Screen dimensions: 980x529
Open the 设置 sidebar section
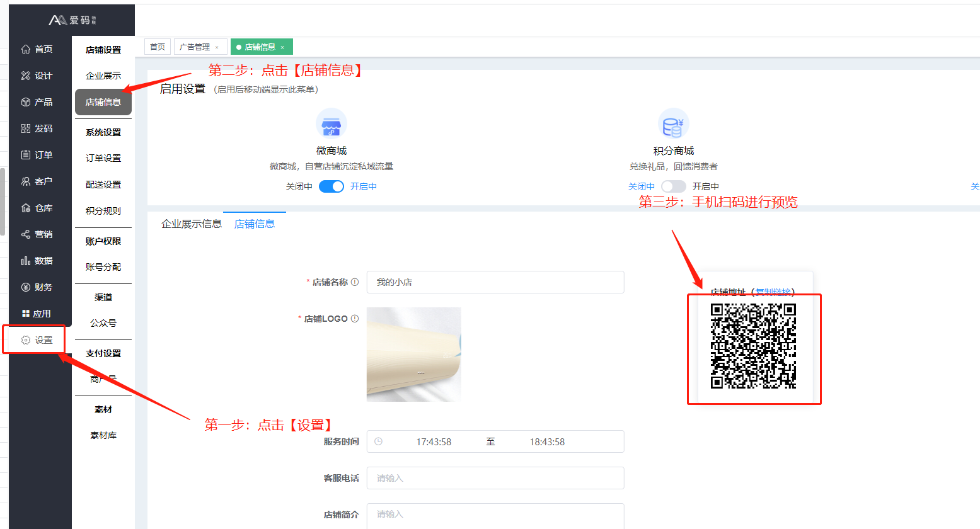pyautogui.click(x=37, y=340)
